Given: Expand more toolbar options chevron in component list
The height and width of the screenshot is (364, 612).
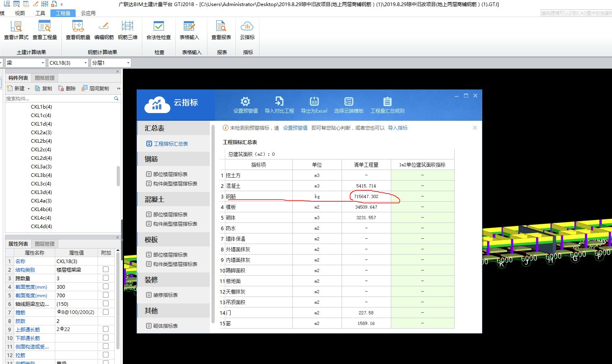Looking at the screenshot, I should (118, 88).
